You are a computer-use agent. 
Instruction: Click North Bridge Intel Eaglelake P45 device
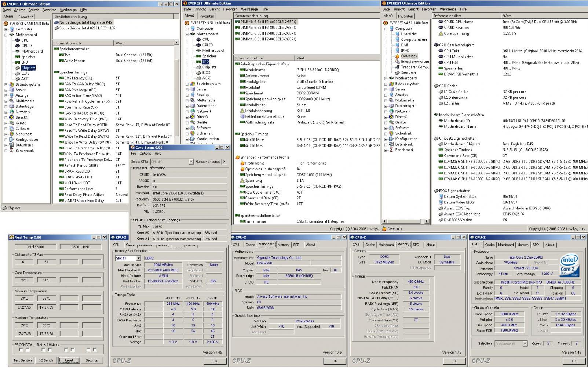(x=85, y=22)
